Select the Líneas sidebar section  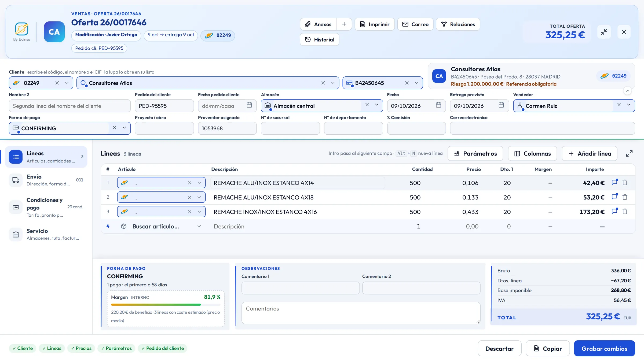[x=46, y=157]
